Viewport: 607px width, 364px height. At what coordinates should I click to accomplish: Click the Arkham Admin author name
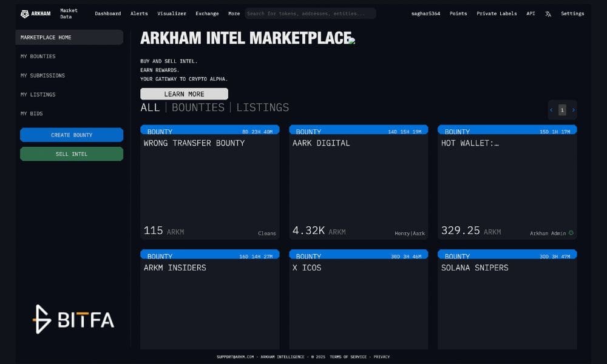[x=548, y=233]
